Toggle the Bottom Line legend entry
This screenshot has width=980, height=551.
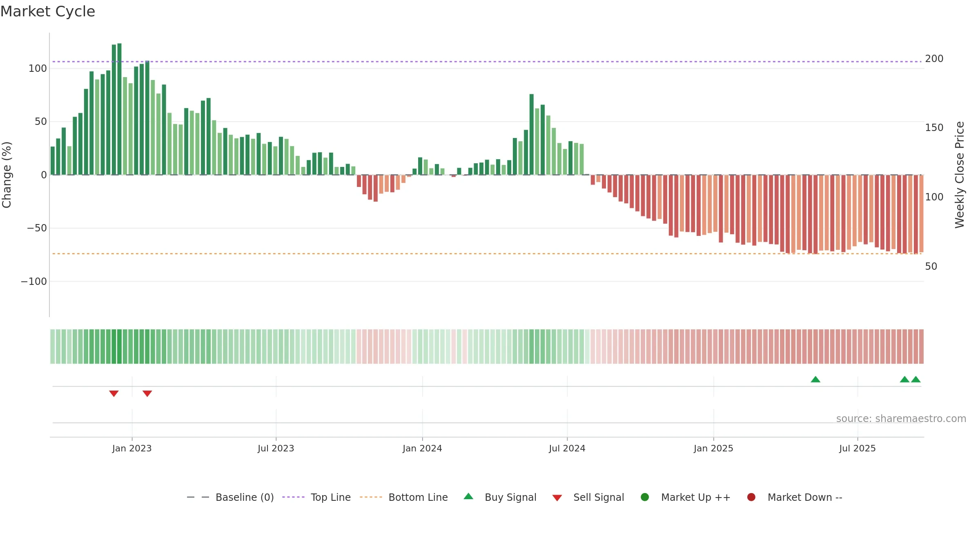pyautogui.click(x=404, y=497)
